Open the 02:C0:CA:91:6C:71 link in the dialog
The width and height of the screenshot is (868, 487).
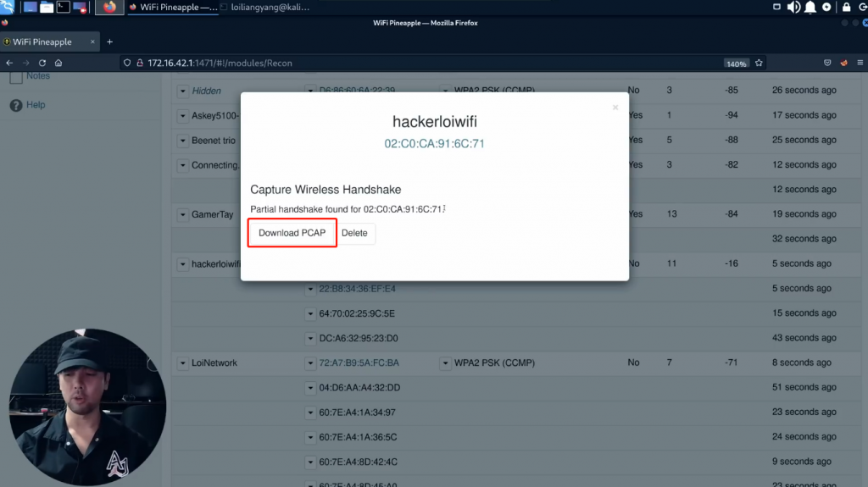434,143
